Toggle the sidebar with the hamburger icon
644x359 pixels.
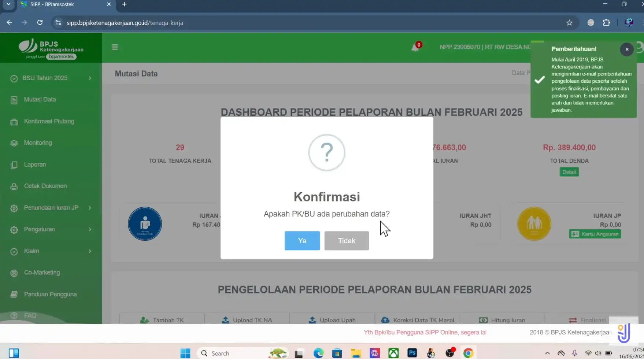115,47
